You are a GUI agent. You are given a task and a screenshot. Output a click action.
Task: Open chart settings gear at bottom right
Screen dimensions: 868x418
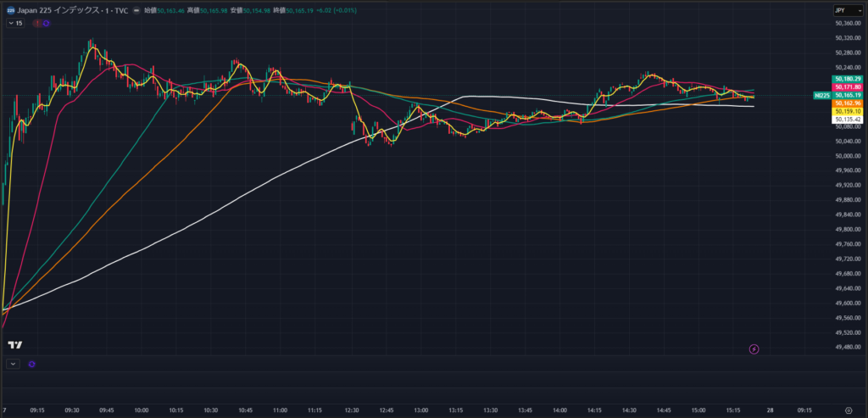(848, 410)
